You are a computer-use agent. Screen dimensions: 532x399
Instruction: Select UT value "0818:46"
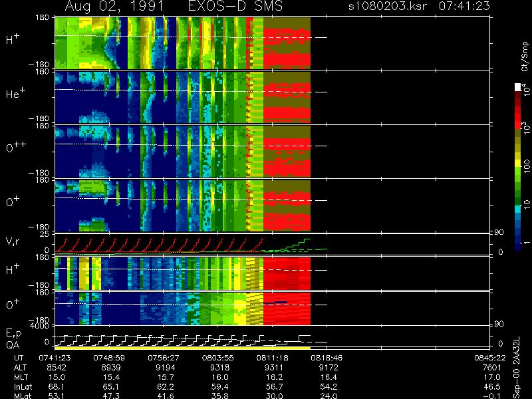(x=327, y=358)
